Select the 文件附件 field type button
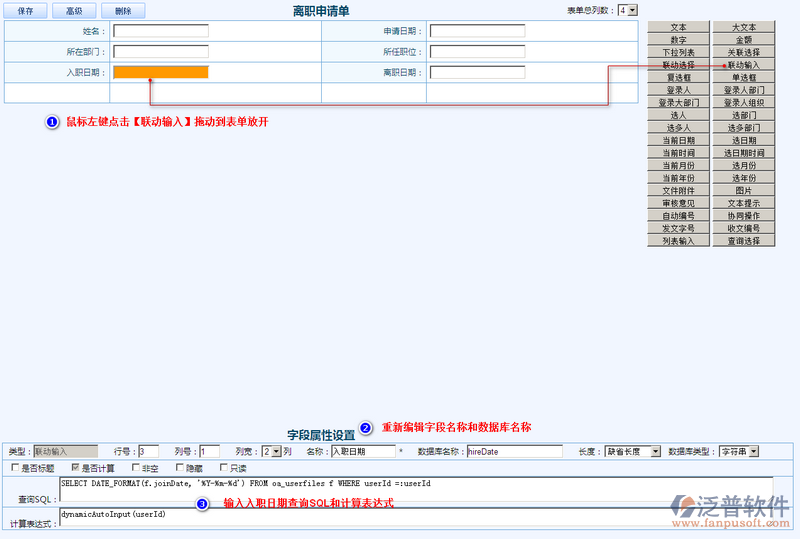Image resolution: width=800 pixels, height=539 pixels. click(679, 190)
